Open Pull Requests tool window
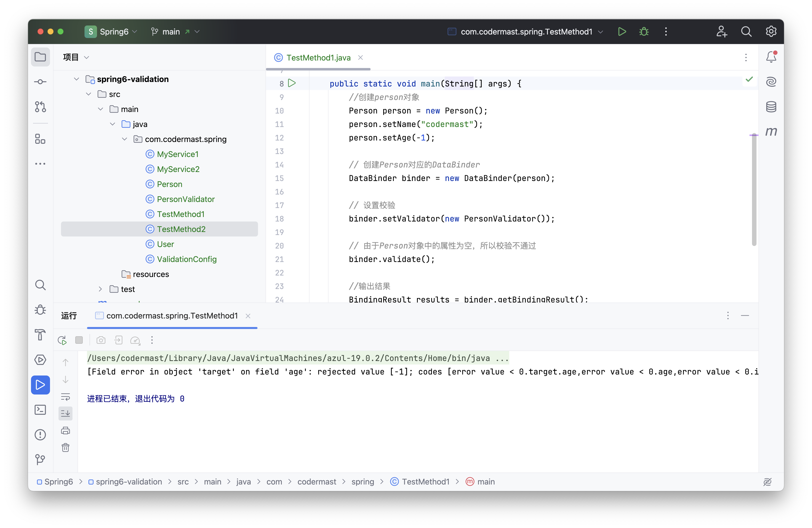812x528 pixels. [x=40, y=107]
